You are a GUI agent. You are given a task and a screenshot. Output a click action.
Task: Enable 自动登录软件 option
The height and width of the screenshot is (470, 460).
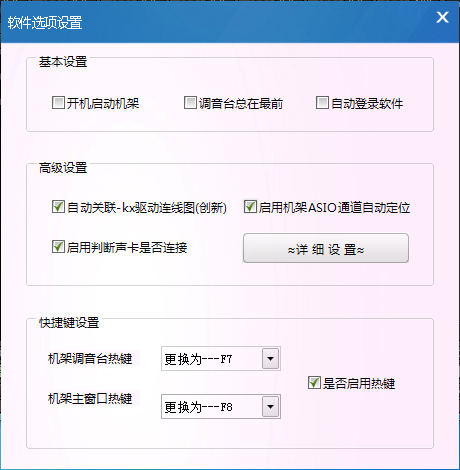pos(322,103)
